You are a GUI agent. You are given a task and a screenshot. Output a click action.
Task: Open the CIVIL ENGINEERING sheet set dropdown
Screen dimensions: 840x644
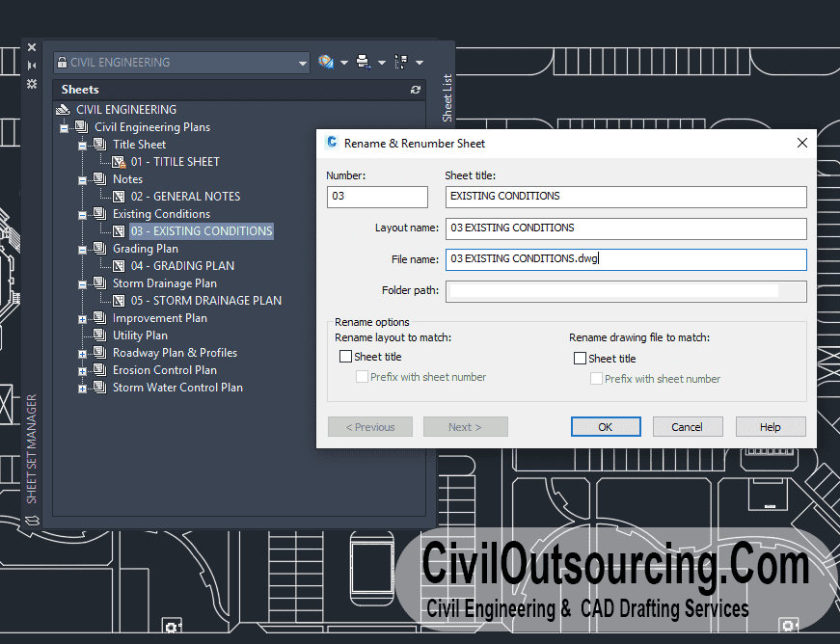(x=302, y=63)
